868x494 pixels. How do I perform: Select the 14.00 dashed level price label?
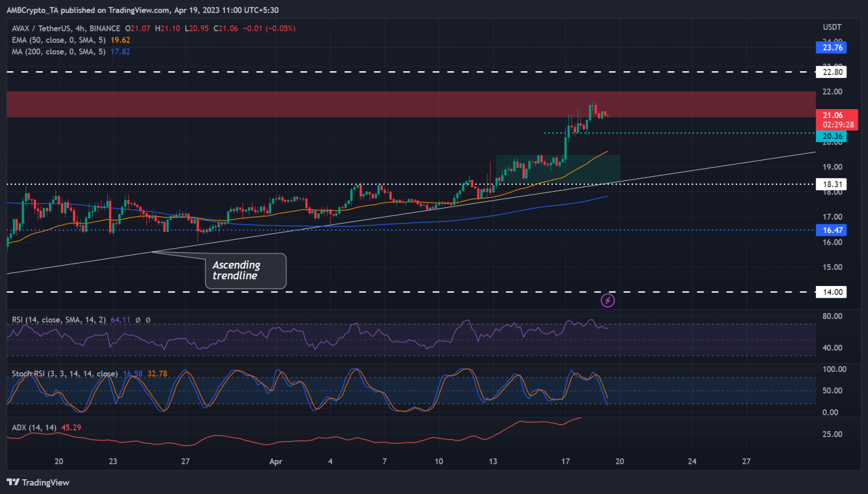point(831,292)
